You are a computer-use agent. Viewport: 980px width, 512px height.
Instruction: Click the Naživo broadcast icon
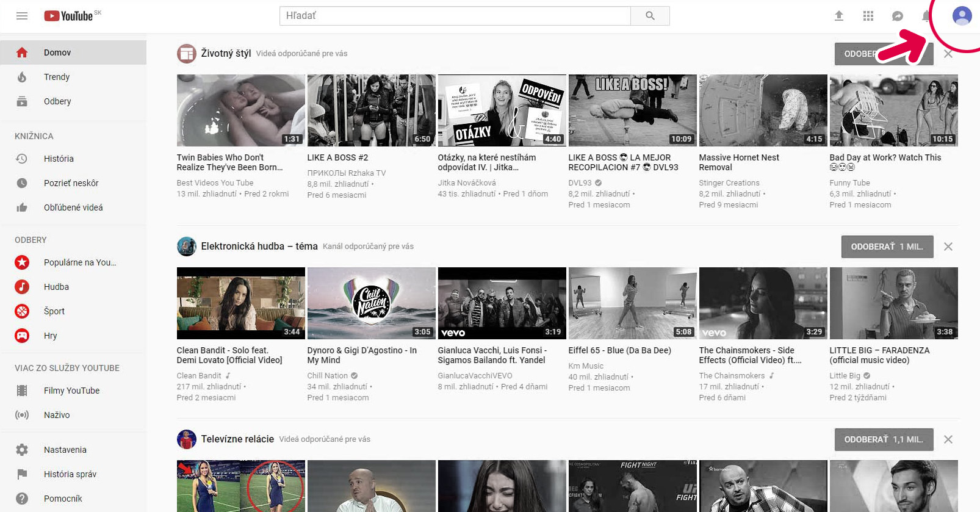[22, 415]
